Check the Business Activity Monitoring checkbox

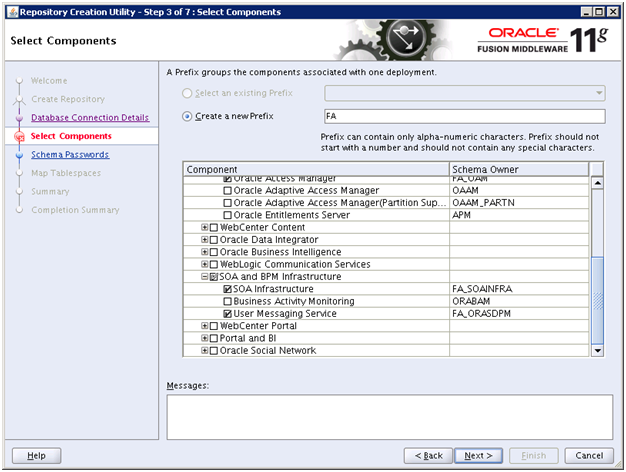click(x=228, y=302)
